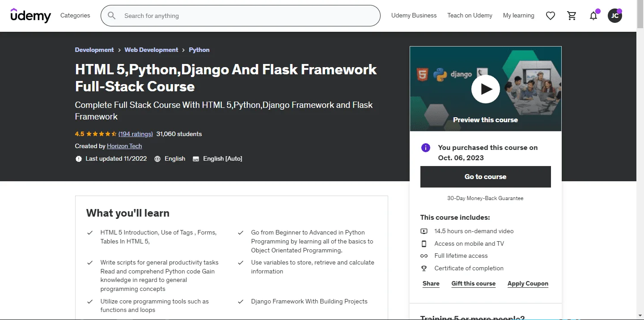Click checkmark beside Django Framework With Building Projects
Image resolution: width=644 pixels, height=320 pixels.
(241, 302)
